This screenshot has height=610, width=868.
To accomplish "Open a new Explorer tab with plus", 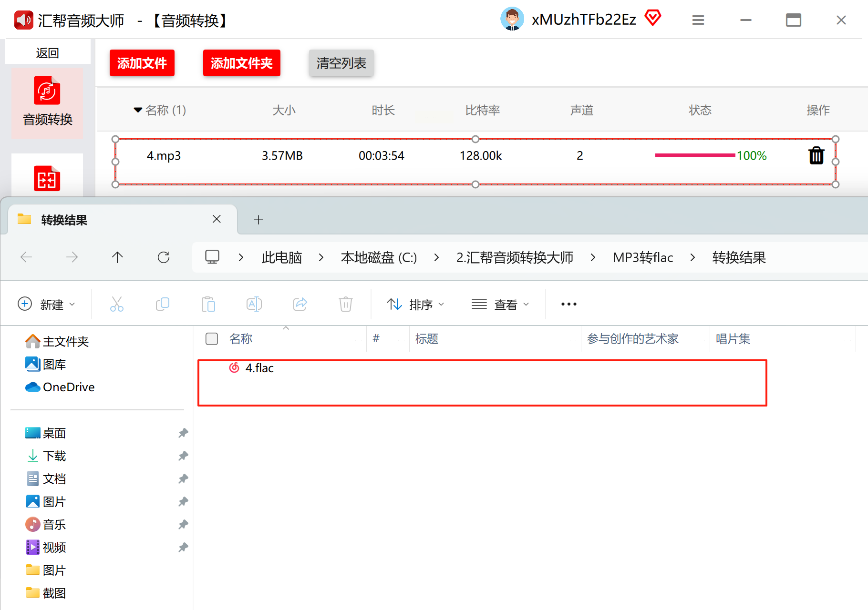I will pos(258,220).
